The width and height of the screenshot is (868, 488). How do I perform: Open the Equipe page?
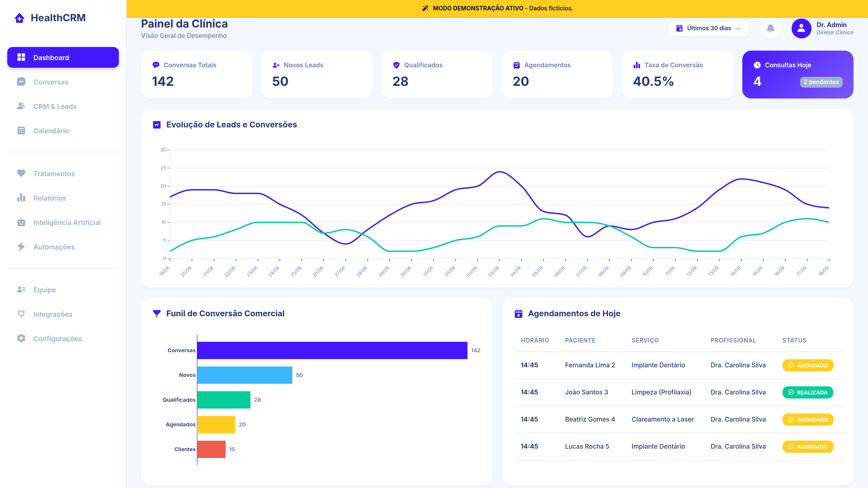[63, 290]
